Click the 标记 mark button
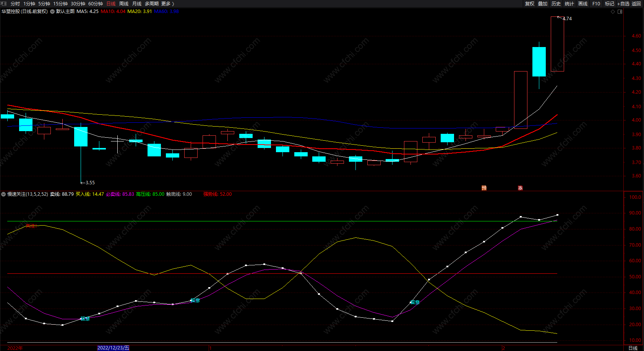The width and height of the screenshot is (644, 351). tap(610, 3)
